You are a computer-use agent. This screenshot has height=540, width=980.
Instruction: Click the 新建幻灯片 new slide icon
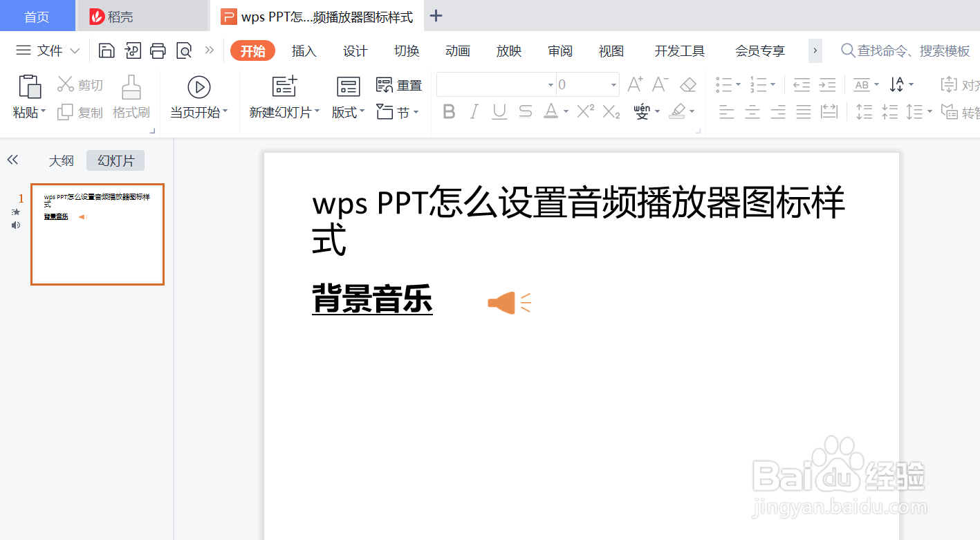pyautogui.click(x=284, y=86)
